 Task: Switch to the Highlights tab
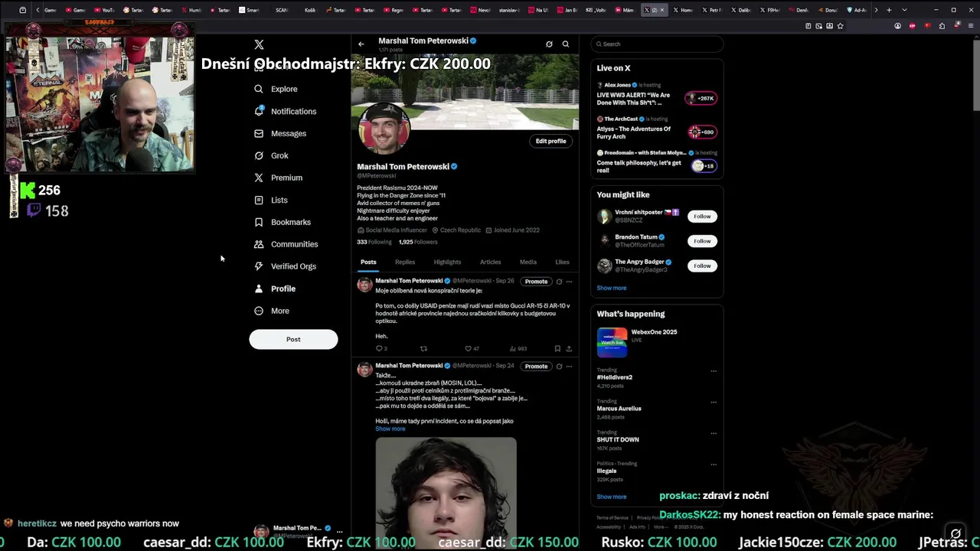pos(447,262)
